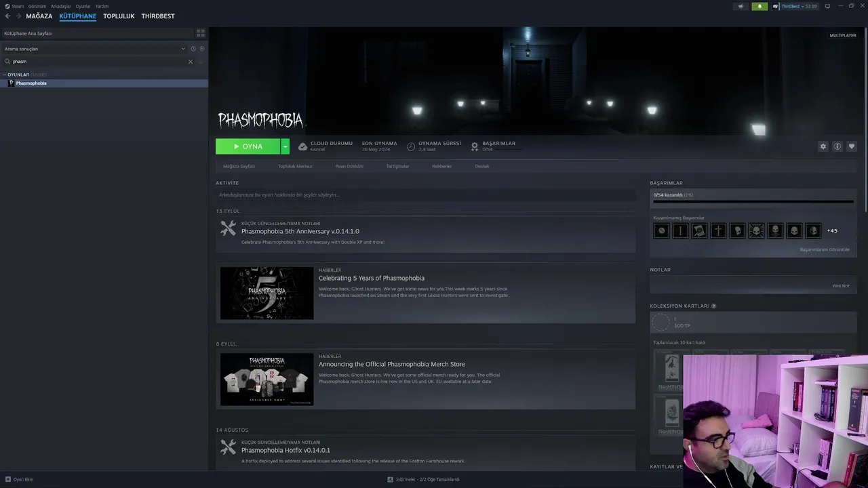Go to TOPLULUK tab
The height and width of the screenshot is (488, 868).
click(119, 16)
